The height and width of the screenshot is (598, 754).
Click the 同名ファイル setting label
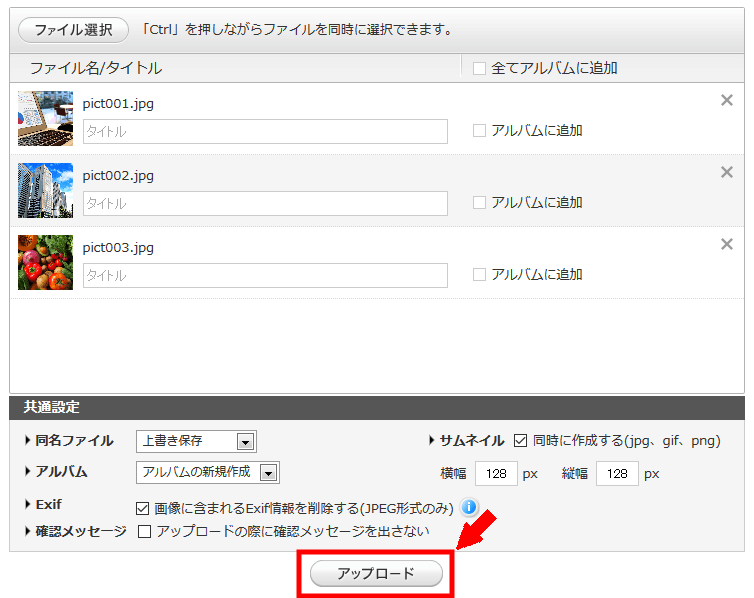tap(75, 440)
